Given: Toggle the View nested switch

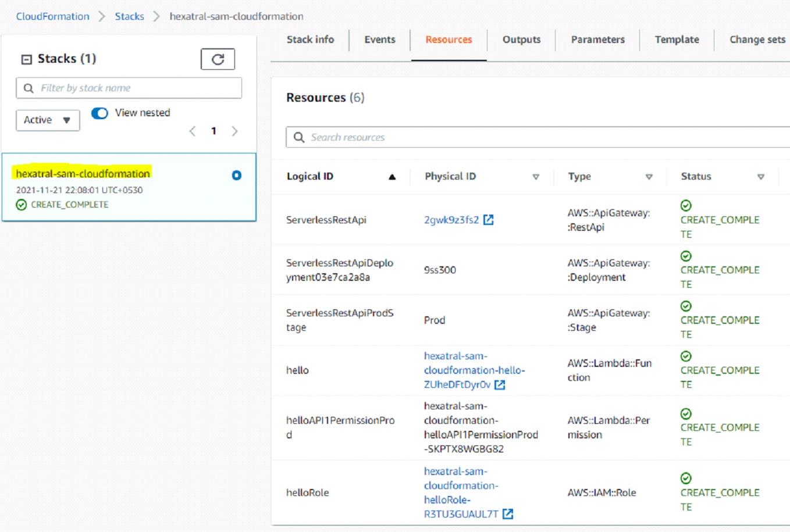Looking at the screenshot, I should click(99, 113).
